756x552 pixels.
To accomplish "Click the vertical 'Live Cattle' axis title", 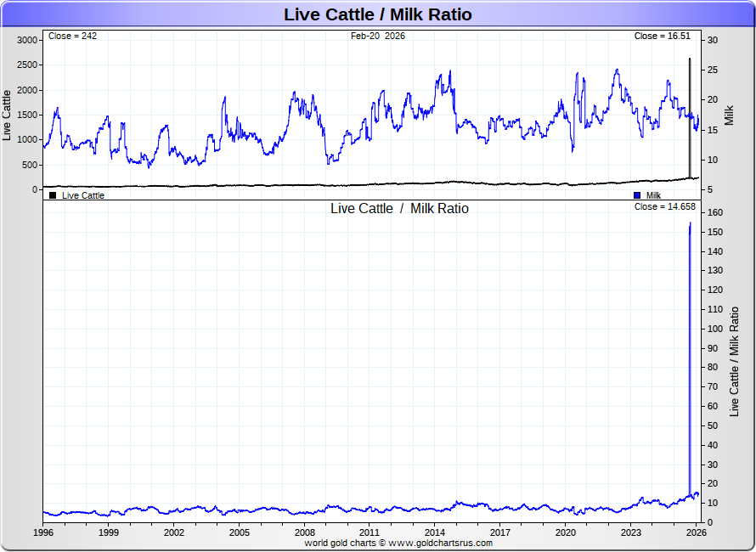I will tap(7, 115).
